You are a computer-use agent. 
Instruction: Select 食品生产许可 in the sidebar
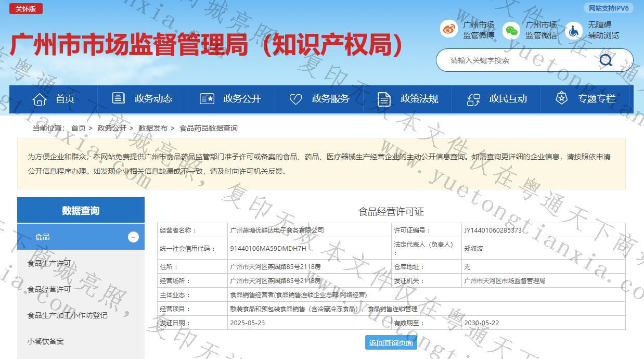click(x=49, y=263)
